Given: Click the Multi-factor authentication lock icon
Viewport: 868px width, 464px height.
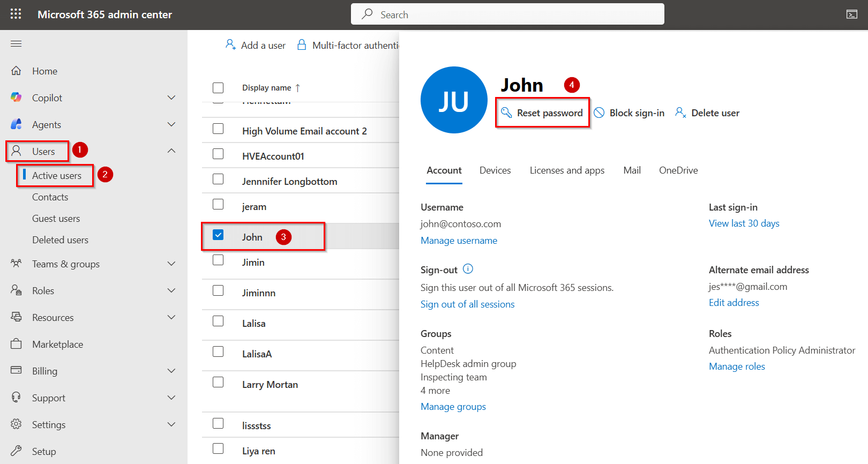Looking at the screenshot, I should 302,44.
